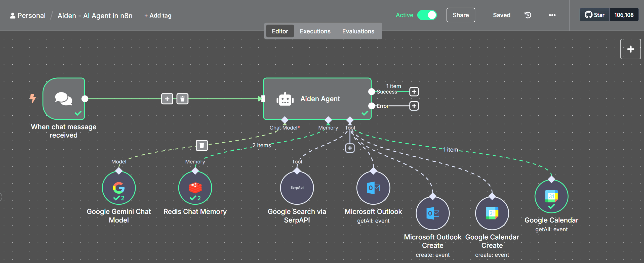
Task: Switch to the Editor tab
Action: click(x=280, y=31)
